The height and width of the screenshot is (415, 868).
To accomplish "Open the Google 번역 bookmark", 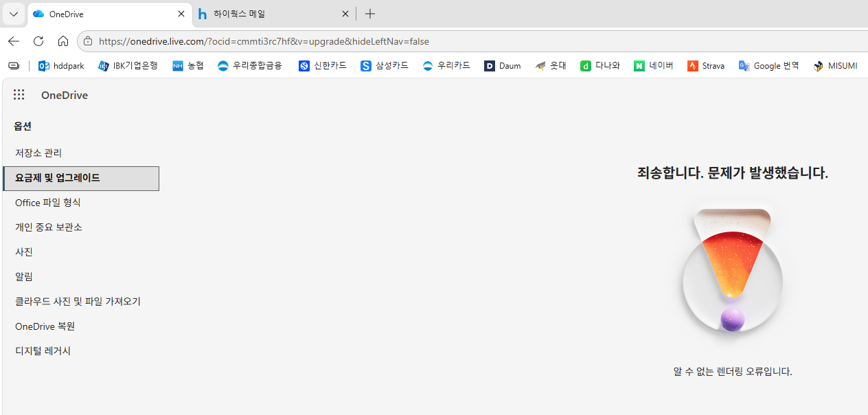I will coord(768,66).
